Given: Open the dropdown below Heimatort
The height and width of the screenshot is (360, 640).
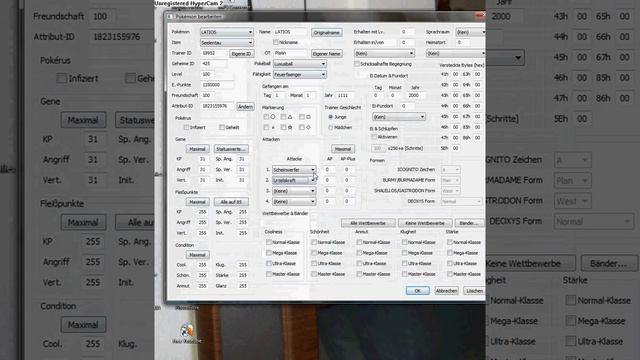Looking at the screenshot, I should click(x=455, y=53).
